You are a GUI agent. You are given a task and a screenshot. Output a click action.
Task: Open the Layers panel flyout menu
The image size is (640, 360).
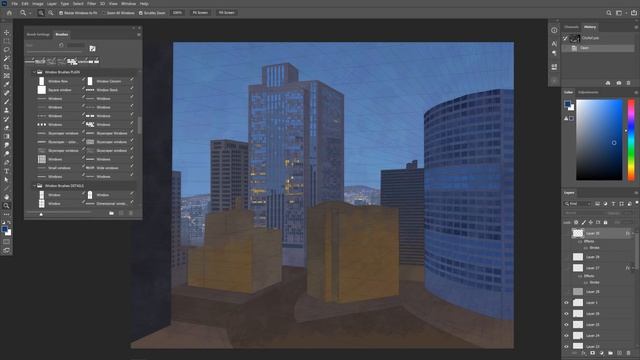click(636, 193)
